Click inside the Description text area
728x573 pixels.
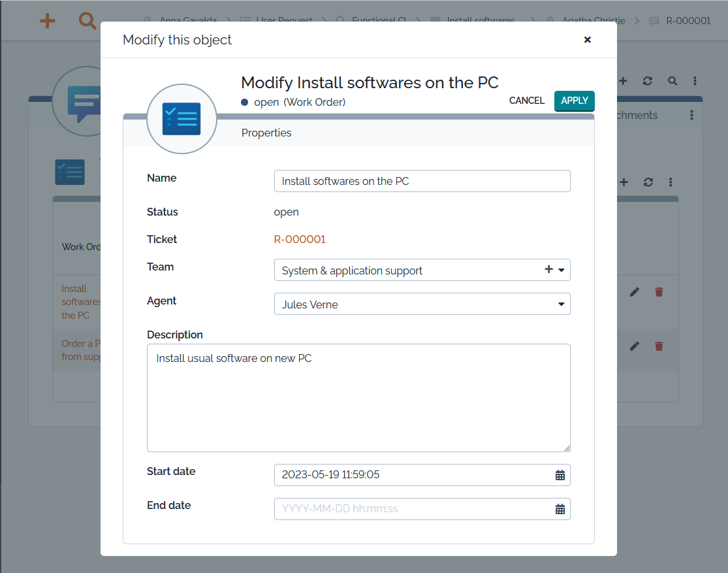[358, 397]
